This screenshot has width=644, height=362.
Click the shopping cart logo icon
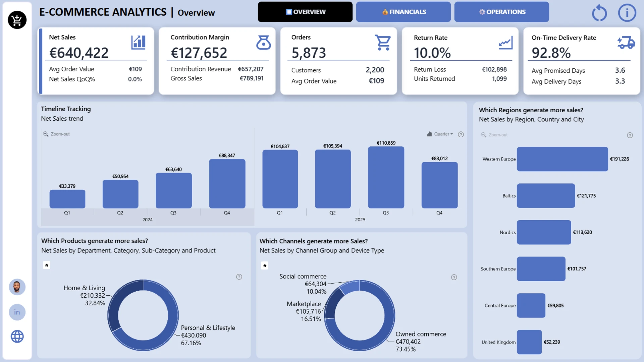click(x=17, y=20)
